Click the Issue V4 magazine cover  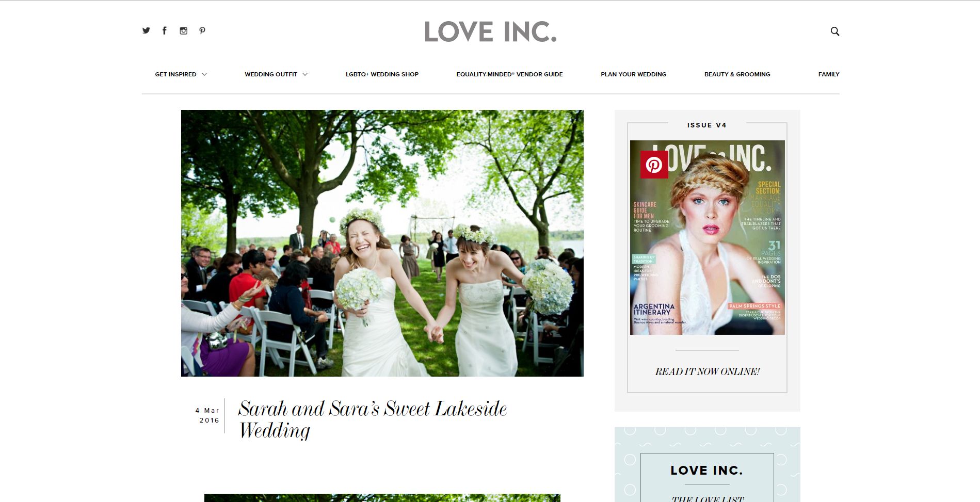(x=707, y=237)
